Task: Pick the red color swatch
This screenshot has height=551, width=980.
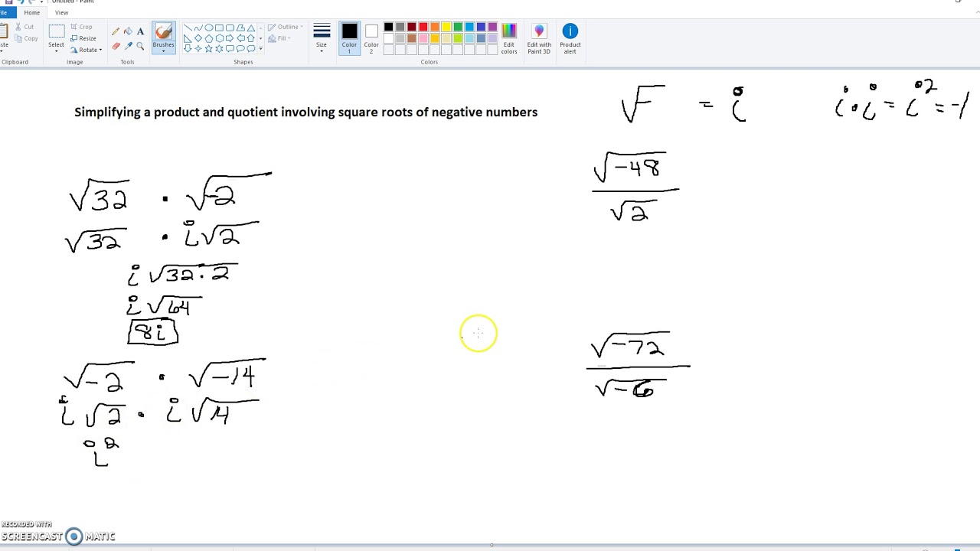Action: click(x=423, y=27)
